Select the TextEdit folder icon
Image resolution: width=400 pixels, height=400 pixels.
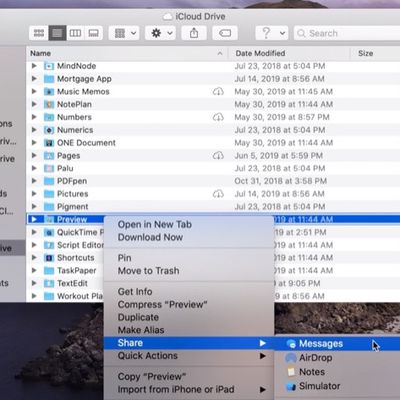(49, 283)
